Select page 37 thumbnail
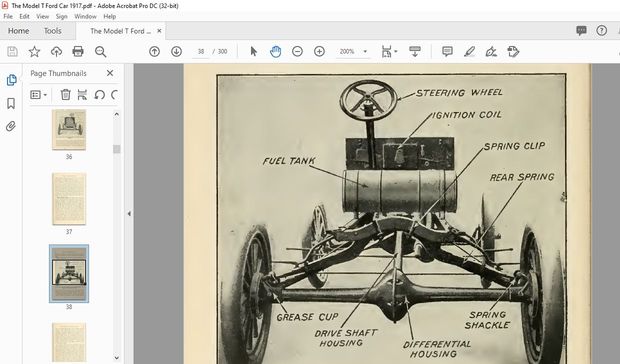Image resolution: width=620 pixels, height=364 pixels. pyautogui.click(x=69, y=199)
